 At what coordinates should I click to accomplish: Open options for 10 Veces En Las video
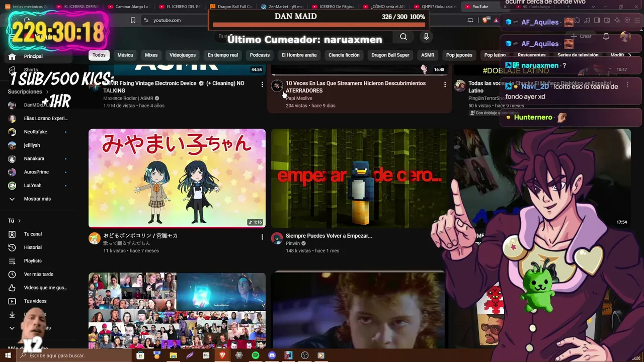coord(445,84)
